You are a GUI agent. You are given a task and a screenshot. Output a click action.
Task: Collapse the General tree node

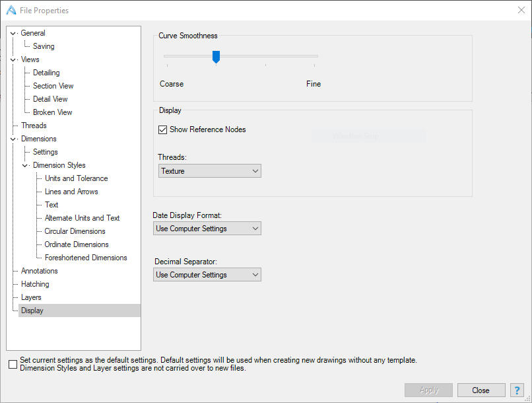pos(13,33)
